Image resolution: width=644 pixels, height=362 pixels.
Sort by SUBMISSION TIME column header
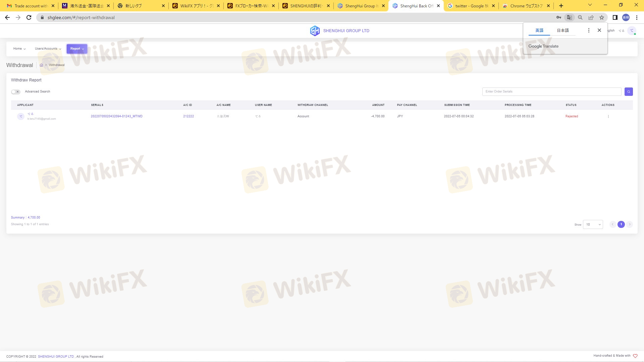(457, 105)
